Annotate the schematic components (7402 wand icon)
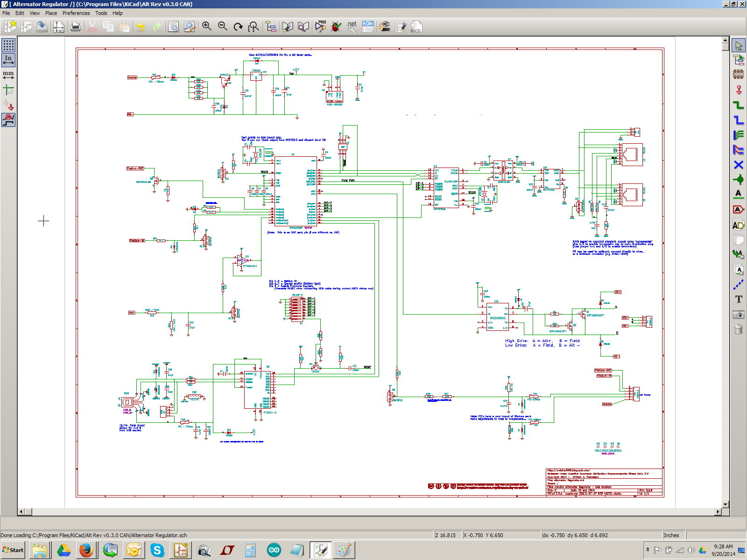Screen dimensions: 747x560 tap(321, 27)
